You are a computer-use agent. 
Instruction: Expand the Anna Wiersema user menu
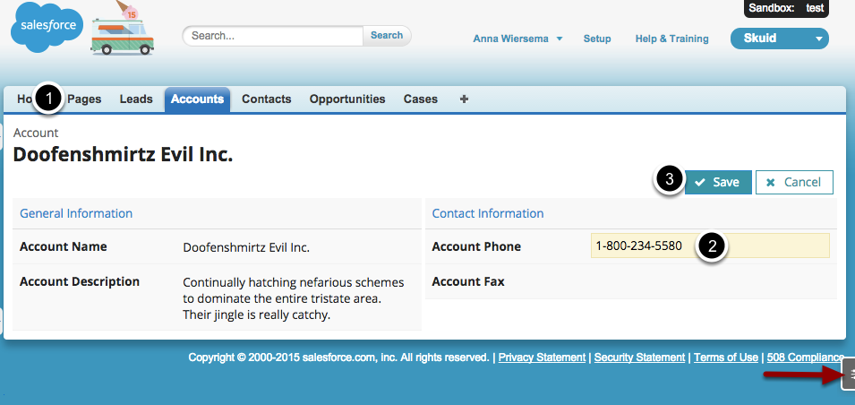click(518, 39)
